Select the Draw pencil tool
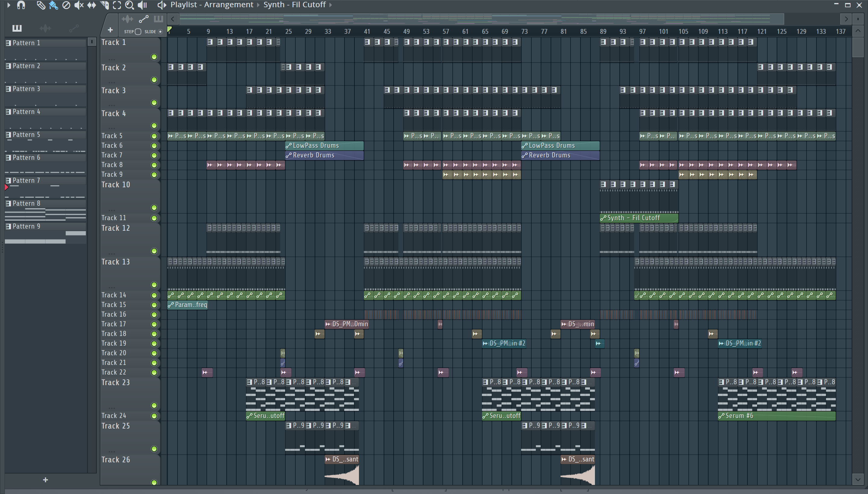 [41, 5]
